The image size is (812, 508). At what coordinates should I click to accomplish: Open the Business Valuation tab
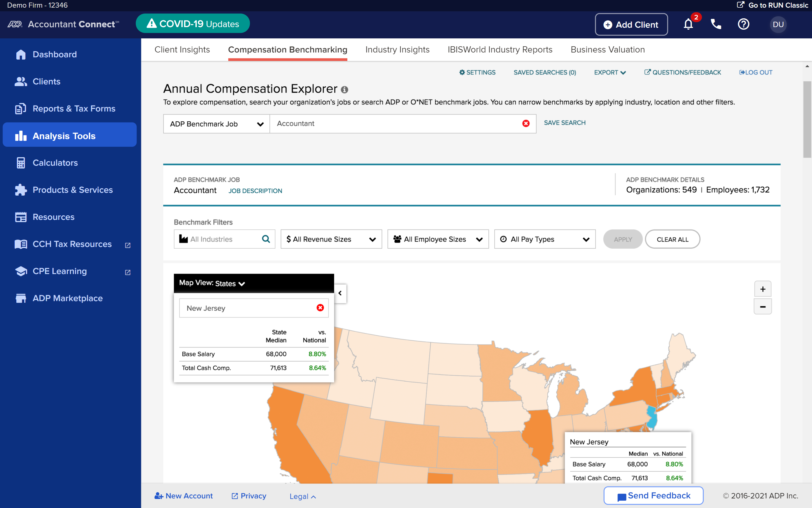(x=608, y=50)
